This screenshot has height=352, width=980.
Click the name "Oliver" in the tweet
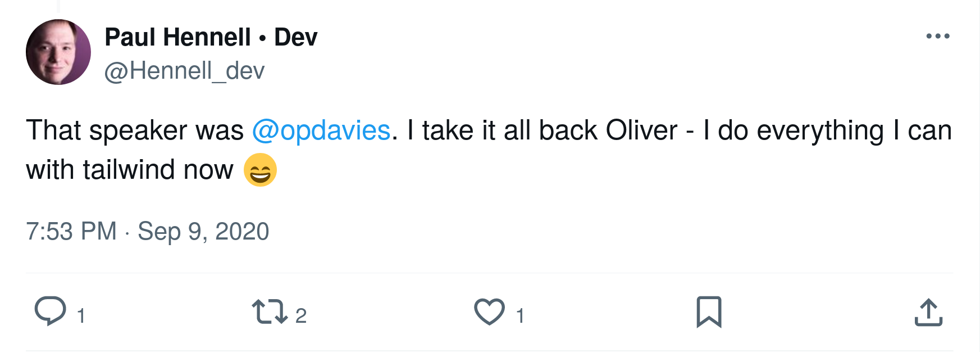(641, 130)
